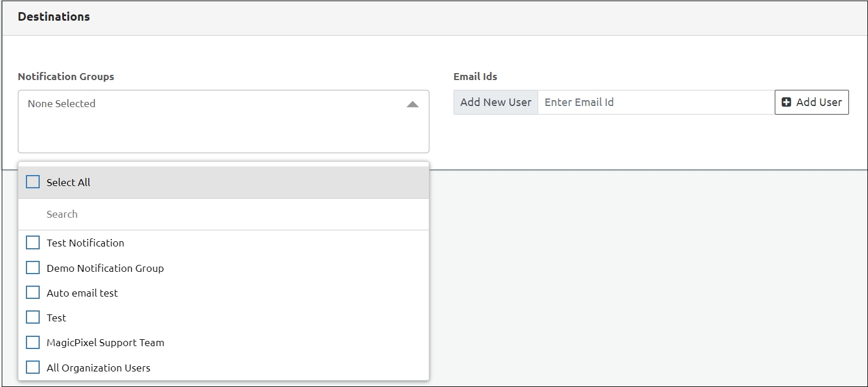Check the box labeled exactly 'Test'
The height and width of the screenshot is (387, 868).
tap(33, 317)
